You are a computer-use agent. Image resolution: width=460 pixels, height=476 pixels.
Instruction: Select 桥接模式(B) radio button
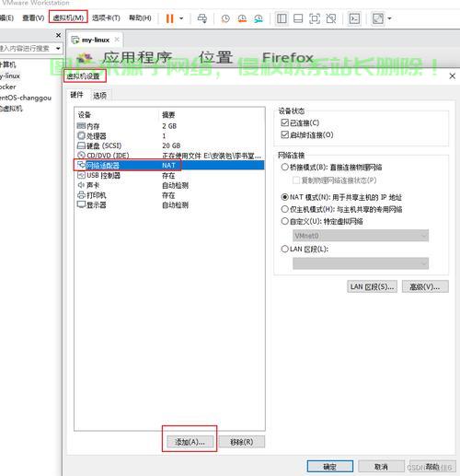click(285, 168)
